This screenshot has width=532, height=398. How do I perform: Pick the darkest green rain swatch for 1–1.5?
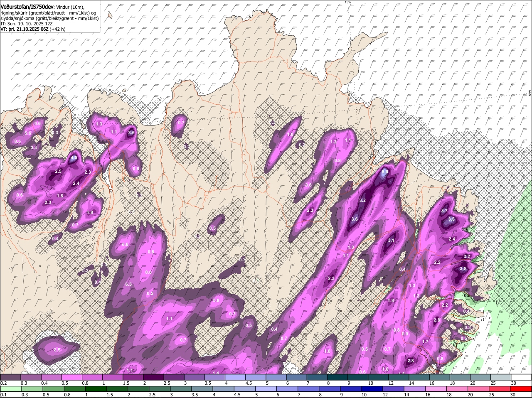point(96,389)
